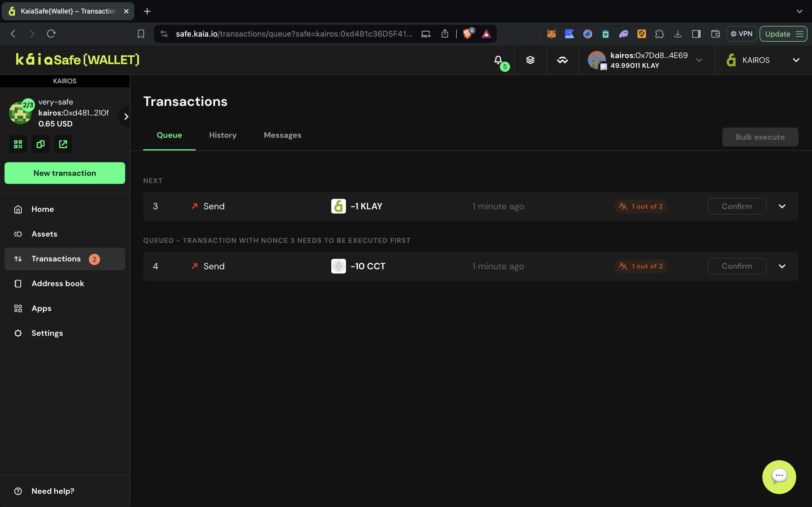812x507 pixels.
Task: Expand the -1 KLAY transaction details
Action: [x=782, y=206]
